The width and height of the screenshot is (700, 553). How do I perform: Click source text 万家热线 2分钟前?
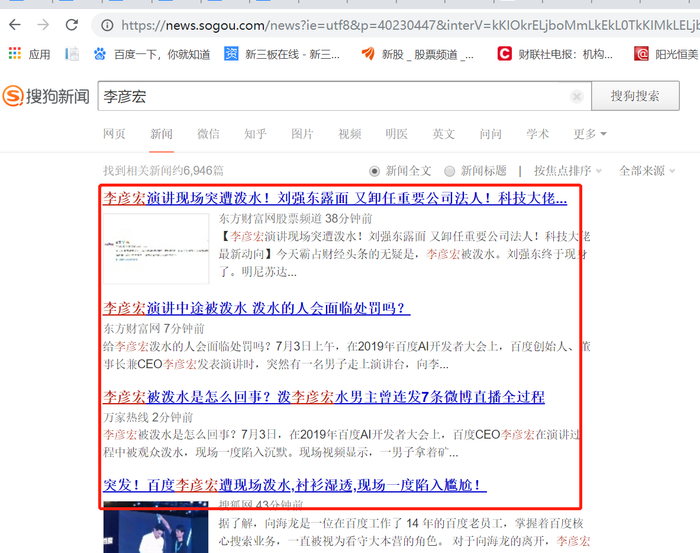point(148,417)
